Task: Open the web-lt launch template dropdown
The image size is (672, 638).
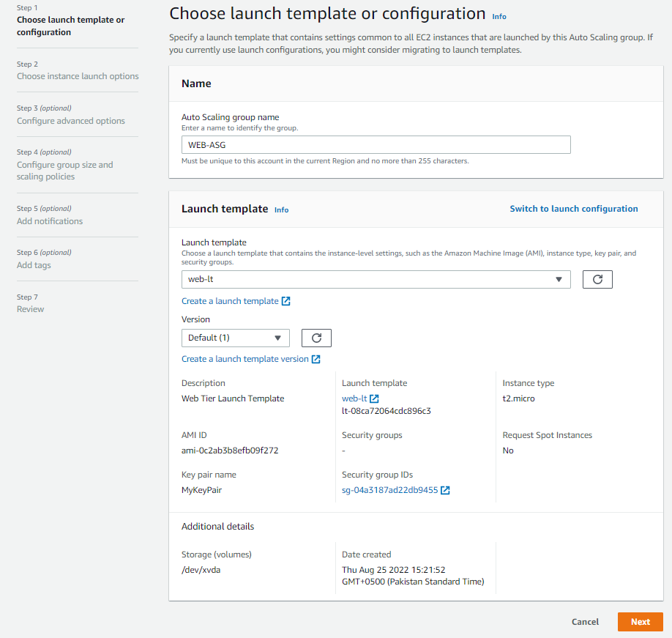Action: point(376,280)
